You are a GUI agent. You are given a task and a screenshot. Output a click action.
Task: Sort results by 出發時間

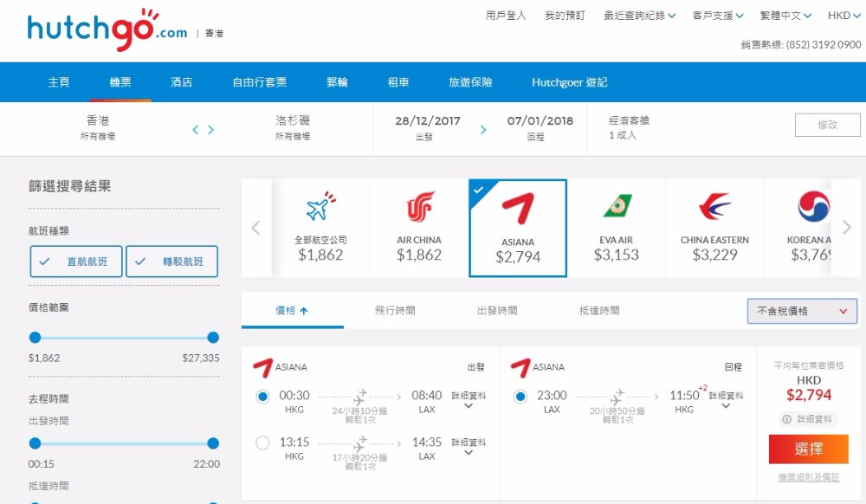[x=497, y=311]
